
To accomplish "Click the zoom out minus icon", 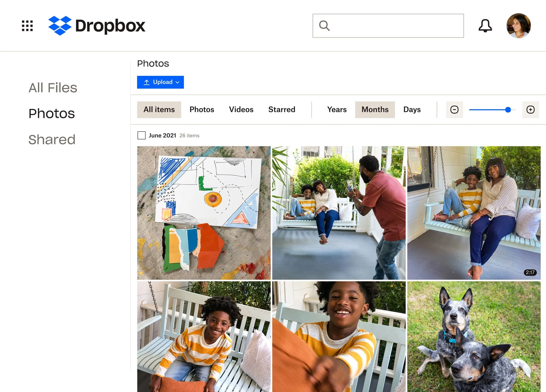I will click(x=455, y=110).
